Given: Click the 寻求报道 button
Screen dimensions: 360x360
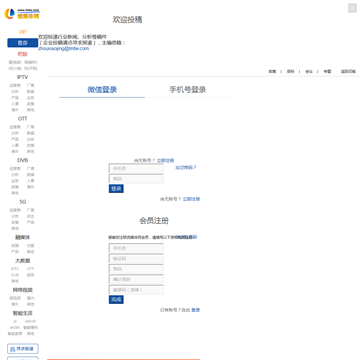Looking at the screenshot, I should 23,349.
